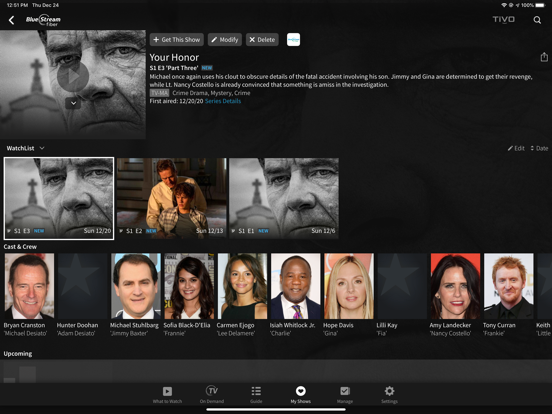Share the show via the share icon
This screenshot has width=552, height=414.
(544, 57)
